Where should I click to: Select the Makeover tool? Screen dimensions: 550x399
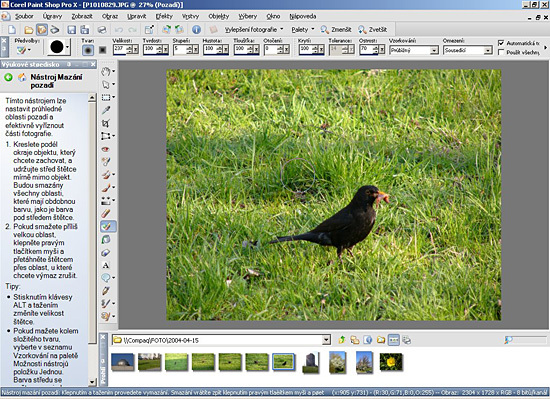(x=106, y=162)
